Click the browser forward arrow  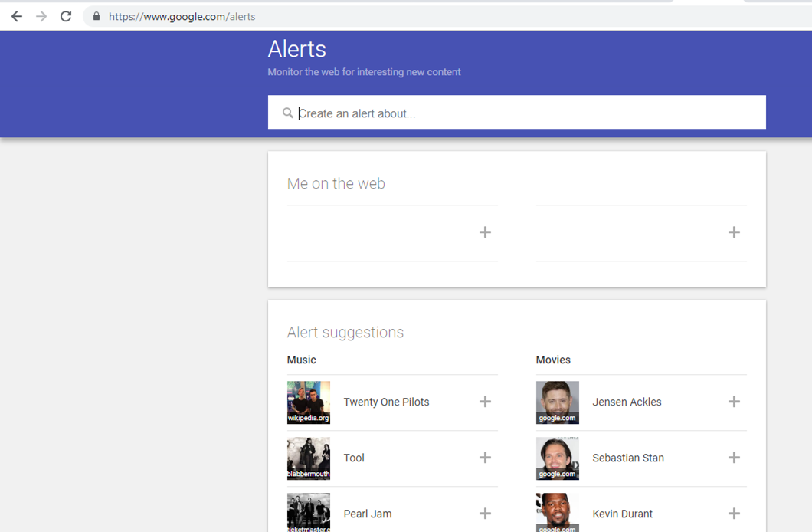[41, 17]
